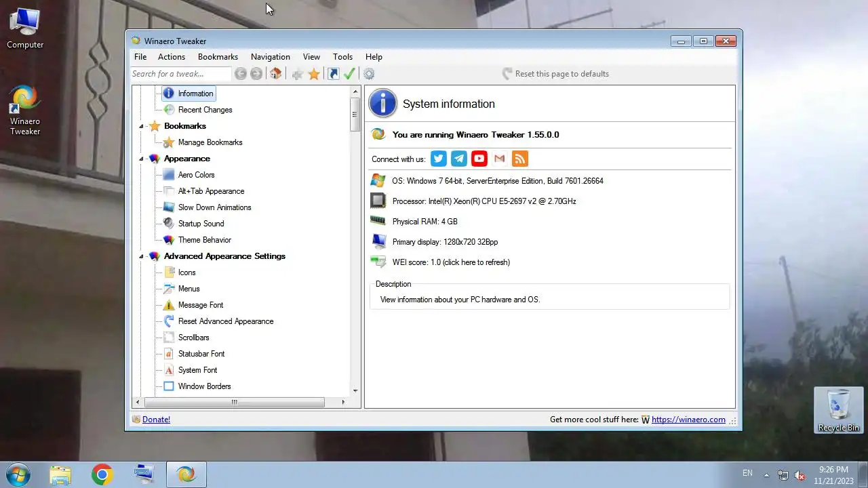Open the File menu
The image size is (868, 488).
pyautogui.click(x=140, y=57)
